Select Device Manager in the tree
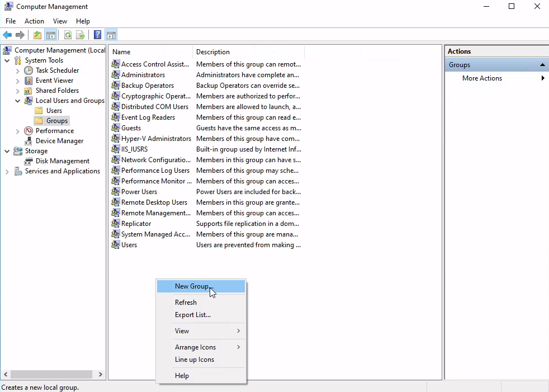The image size is (549, 392). [59, 141]
